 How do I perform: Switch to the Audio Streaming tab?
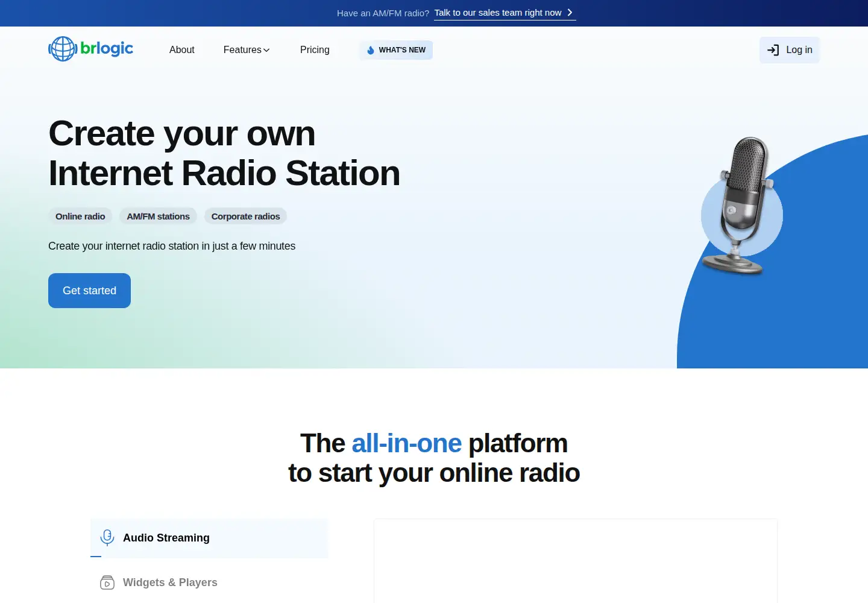coord(209,538)
